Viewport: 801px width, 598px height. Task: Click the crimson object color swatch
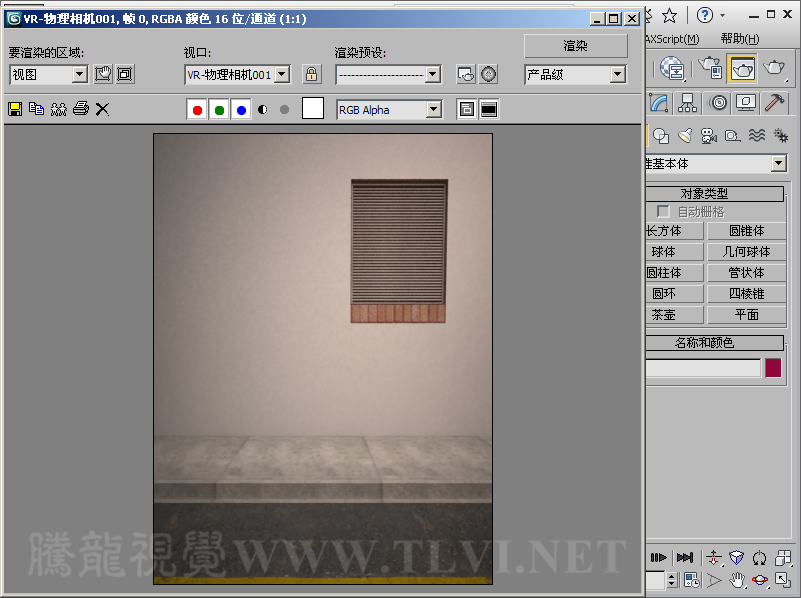tap(773, 368)
